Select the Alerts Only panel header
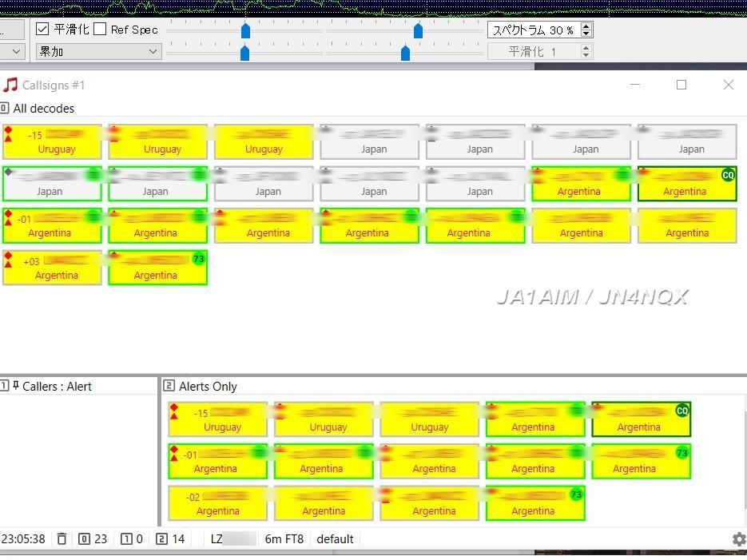This screenshot has width=747, height=560. click(x=208, y=387)
